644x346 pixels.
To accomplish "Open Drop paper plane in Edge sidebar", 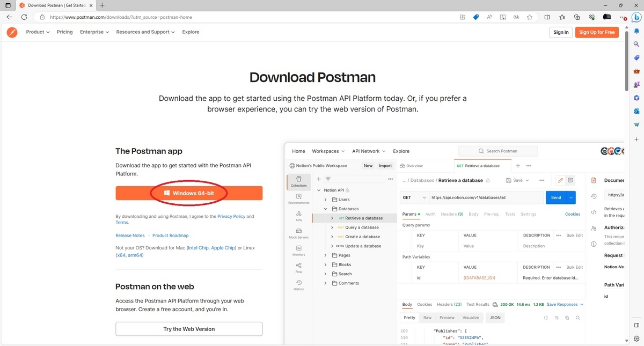I will click(636, 125).
